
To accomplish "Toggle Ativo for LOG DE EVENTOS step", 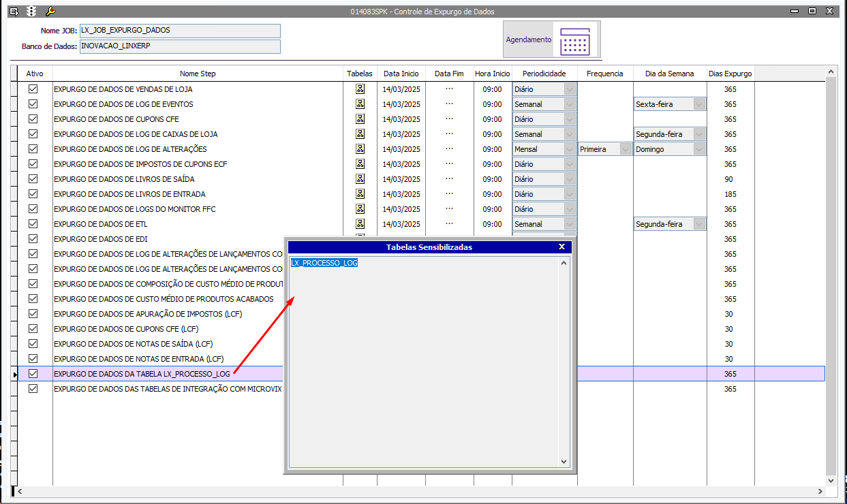I will [x=33, y=104].
